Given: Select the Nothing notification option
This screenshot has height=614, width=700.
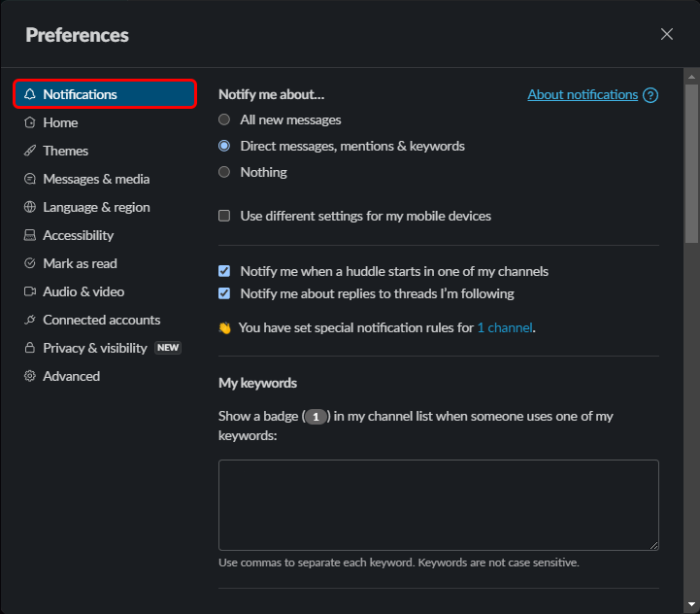Looking at the screenshot, I should point(224,172).
